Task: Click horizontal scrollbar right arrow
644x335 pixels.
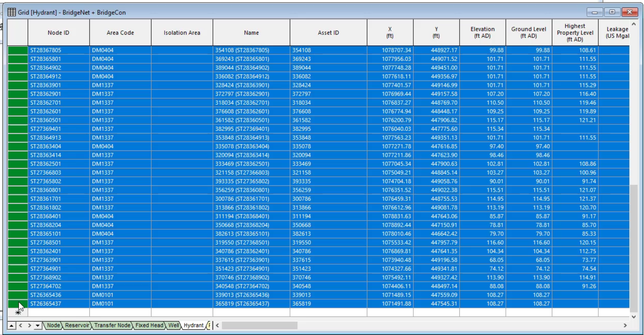Action: click(625, 326)
